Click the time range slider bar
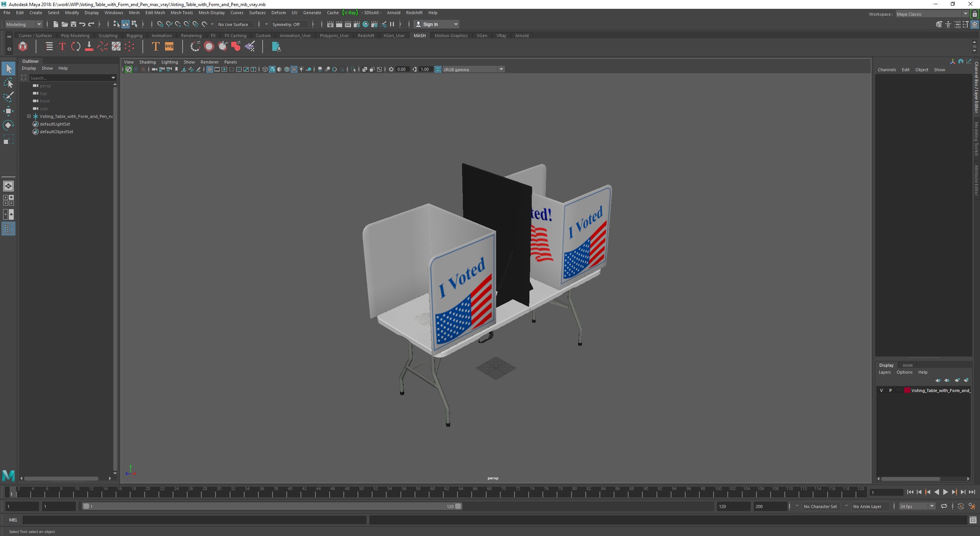This screenshot has height=536, width=980. coord(272,506)
